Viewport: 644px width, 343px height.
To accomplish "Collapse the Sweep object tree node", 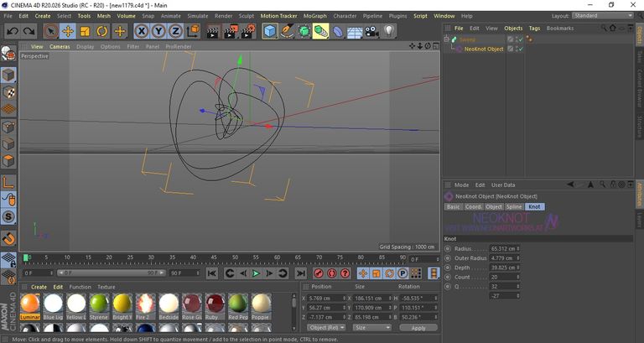I will [446, 39].
